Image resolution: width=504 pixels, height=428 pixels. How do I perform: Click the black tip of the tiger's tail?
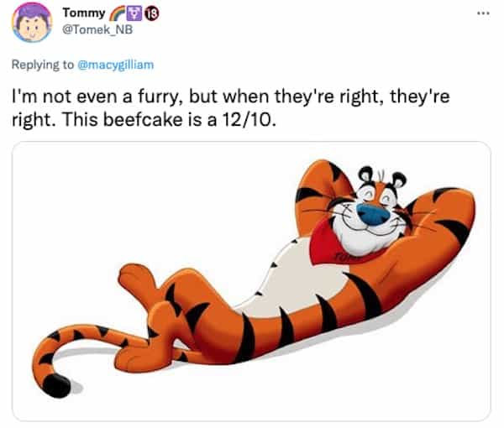pyautogui.click(x=56, y=384)
